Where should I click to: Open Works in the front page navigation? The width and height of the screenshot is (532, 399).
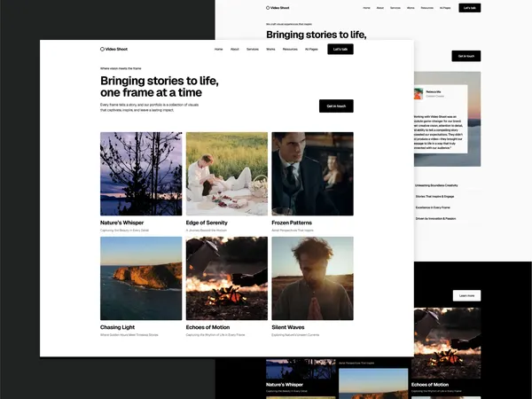coord(270,49)
